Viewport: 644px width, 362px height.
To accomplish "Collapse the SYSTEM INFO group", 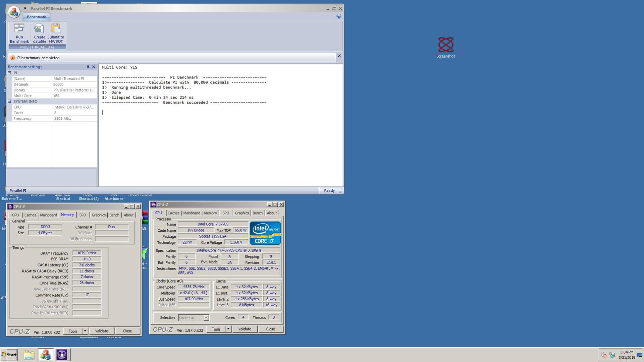I will tap(9, 101).
